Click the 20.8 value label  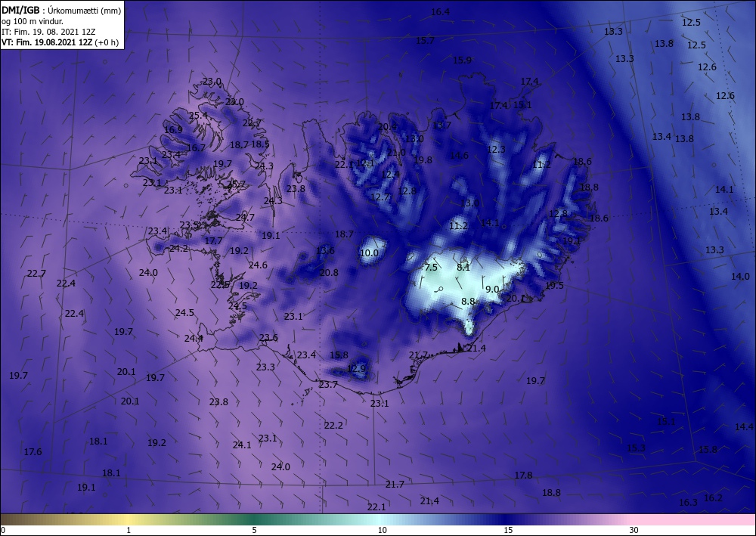[329, 273]
